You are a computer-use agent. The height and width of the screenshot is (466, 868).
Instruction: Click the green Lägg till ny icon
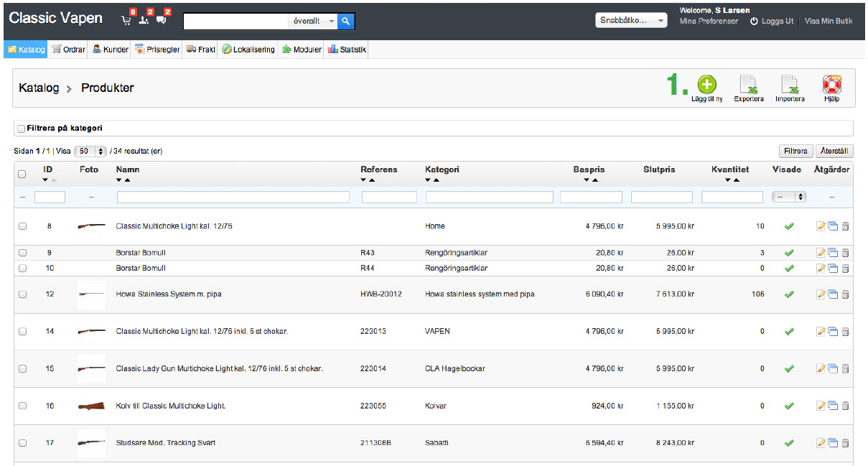707,85
